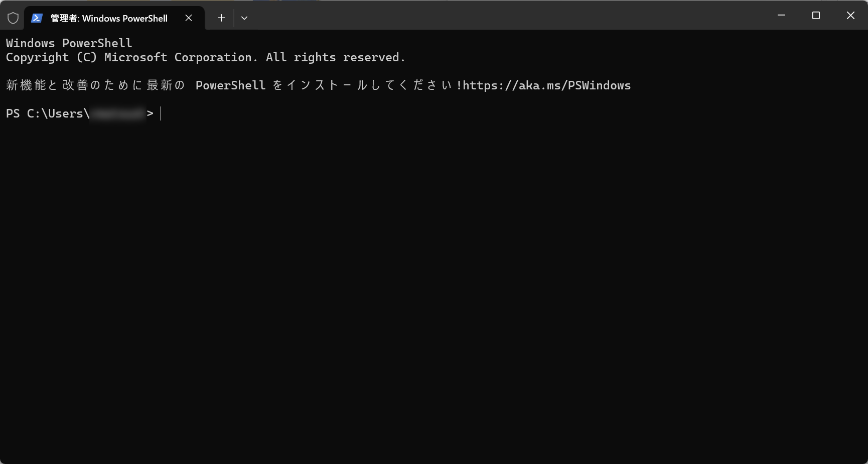
Task: Minimize the terminal window
Action: pos(781,15)
